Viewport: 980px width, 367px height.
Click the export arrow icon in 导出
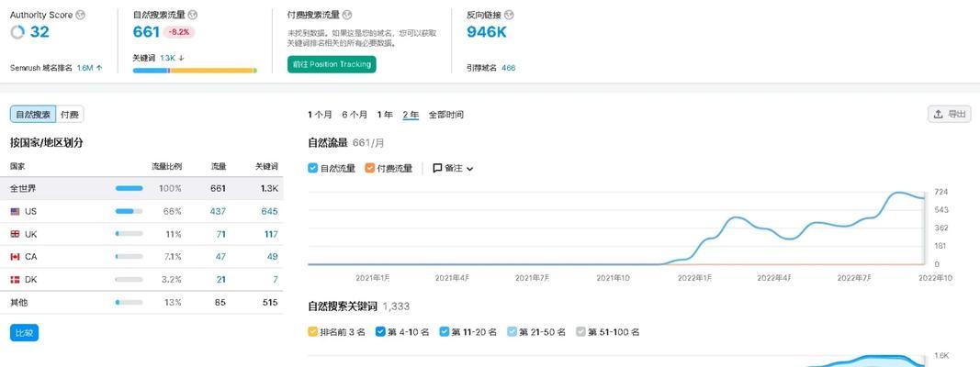click(x=938, y=114)
